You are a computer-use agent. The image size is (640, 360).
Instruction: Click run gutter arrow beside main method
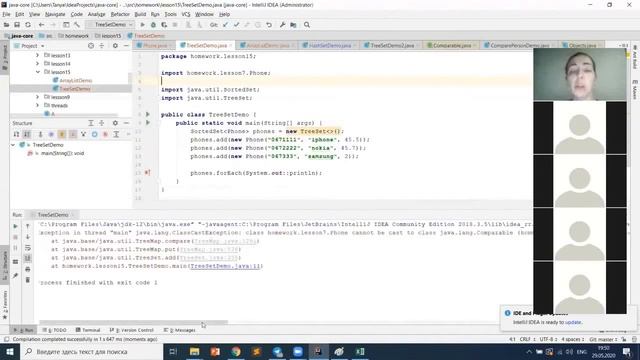coord(148,122)
